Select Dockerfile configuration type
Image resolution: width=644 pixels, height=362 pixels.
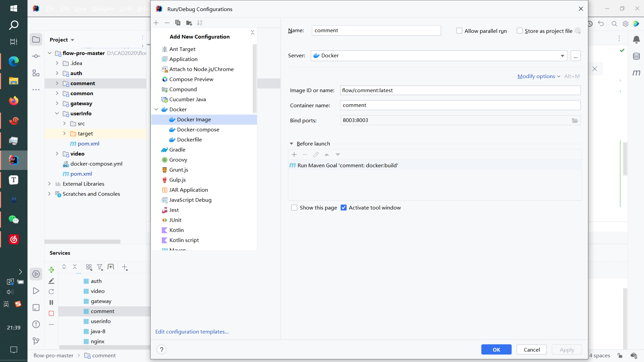(x=204, y=140)
